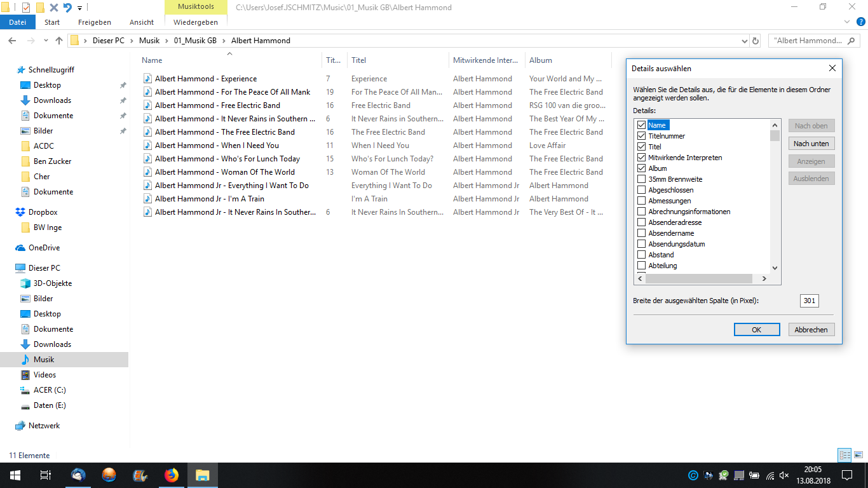Click the New Folder icon in quick access toolbar
The height and width of the screenshot is (488, 868).
pos(40,8)
